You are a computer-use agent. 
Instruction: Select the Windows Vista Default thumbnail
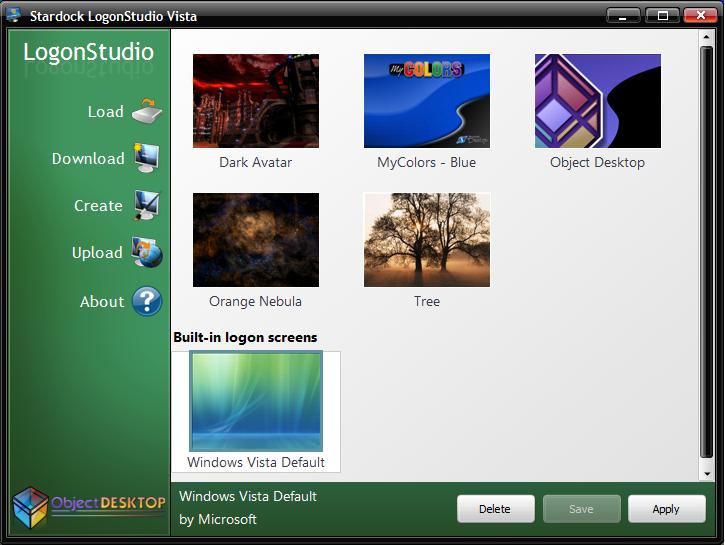(x=256, y=401)
